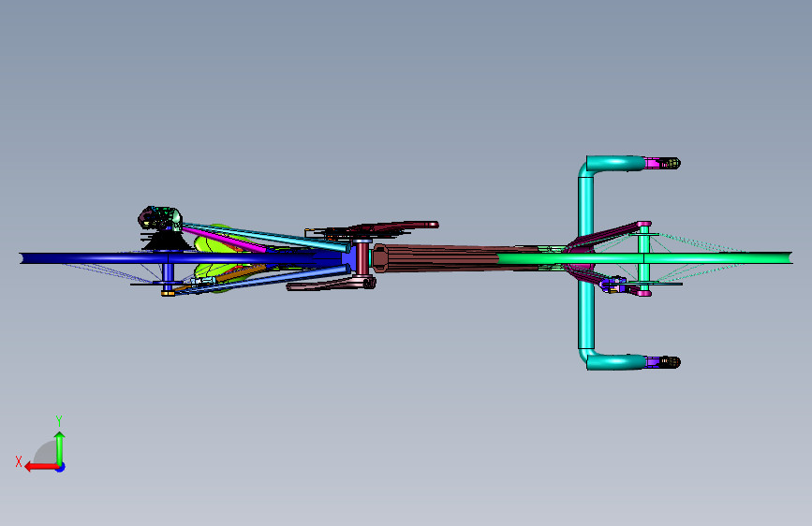This screenshot has height=526, width=812.
Task: Click the red X axis arrow on triad
Action: 40,467
